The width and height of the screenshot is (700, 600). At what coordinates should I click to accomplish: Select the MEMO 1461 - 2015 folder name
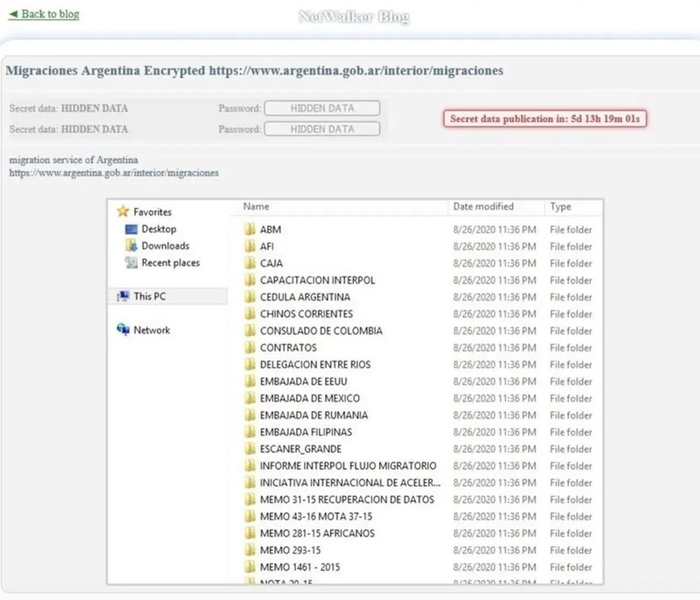pyautogui.click(x=300, y=567)
